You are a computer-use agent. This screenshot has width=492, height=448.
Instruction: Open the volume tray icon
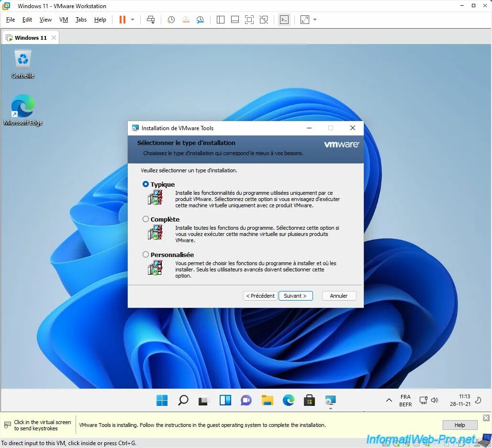click(435, 400)
